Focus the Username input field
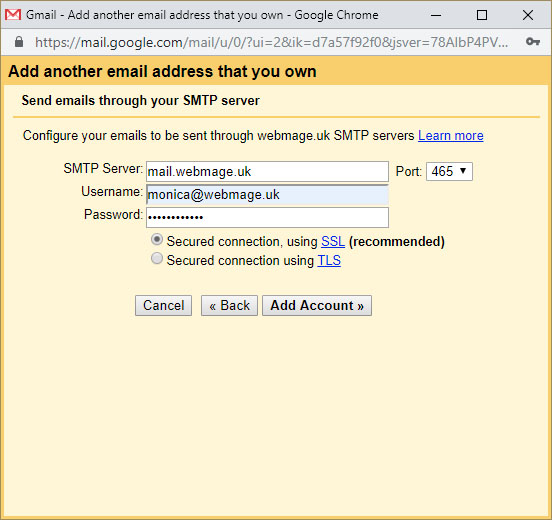 pos(268,195)
